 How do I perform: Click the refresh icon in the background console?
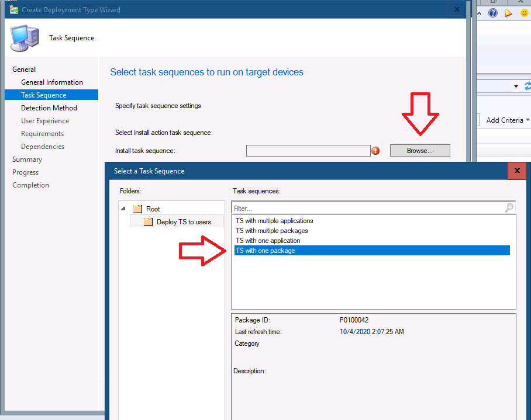coord(527,86)
